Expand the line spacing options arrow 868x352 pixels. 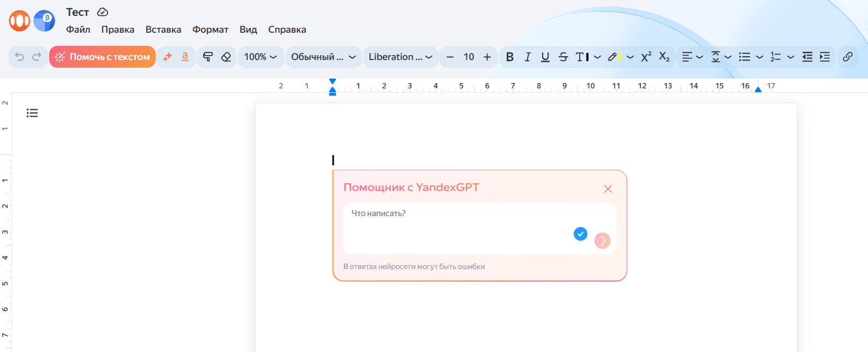pos(728,57)
